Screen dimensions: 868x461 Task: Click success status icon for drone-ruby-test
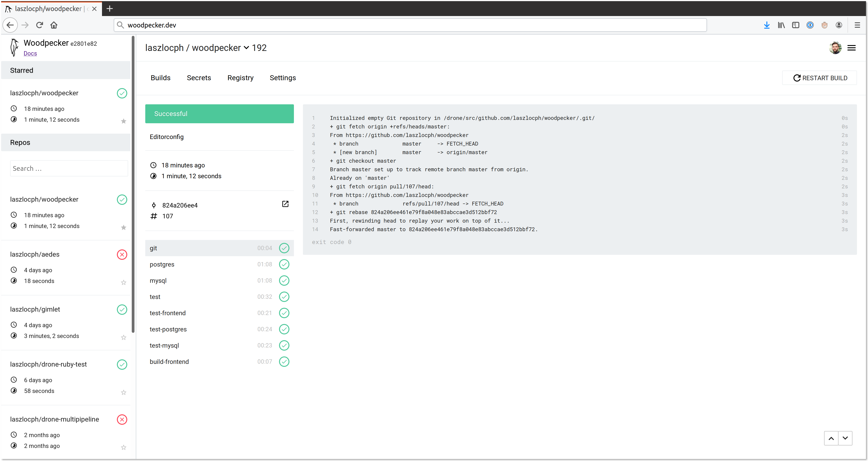click(122, 364)
